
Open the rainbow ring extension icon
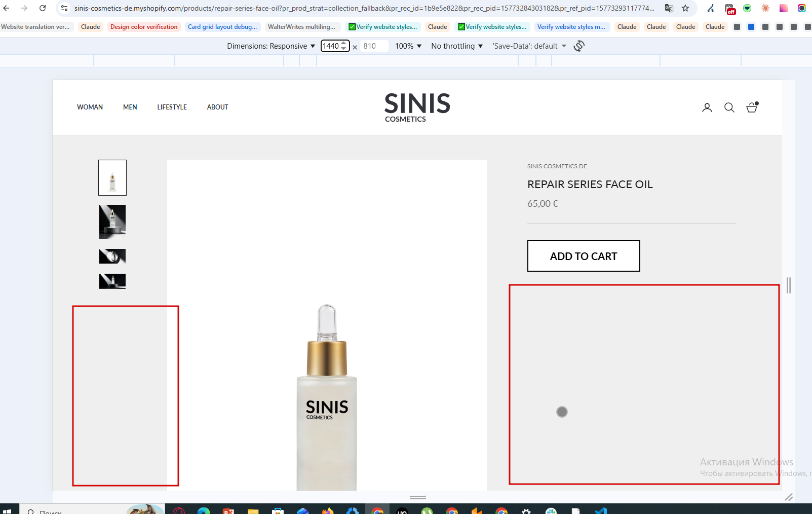coord(802,8)
